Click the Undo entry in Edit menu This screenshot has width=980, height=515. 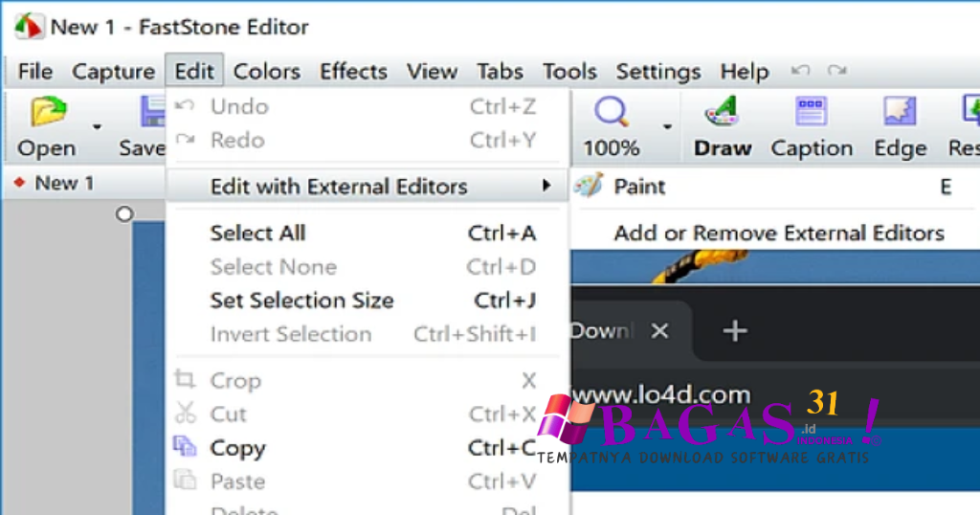[x=367, y=107]
